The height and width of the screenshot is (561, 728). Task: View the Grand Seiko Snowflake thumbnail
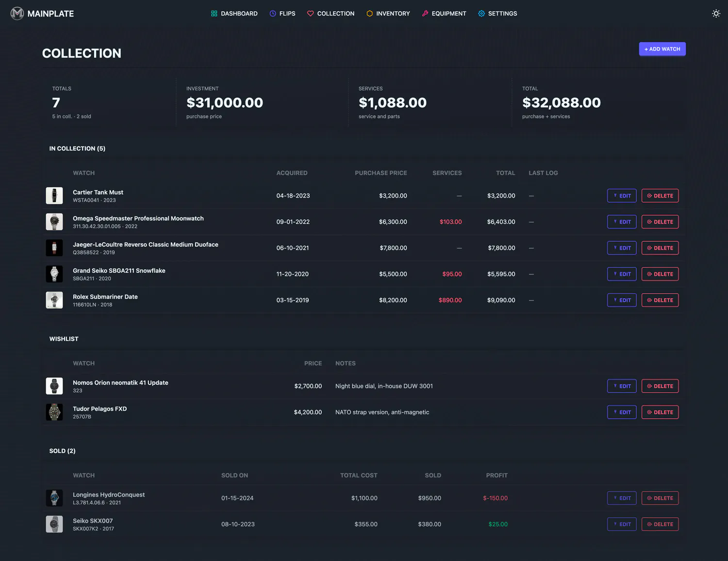click(54, 274)
